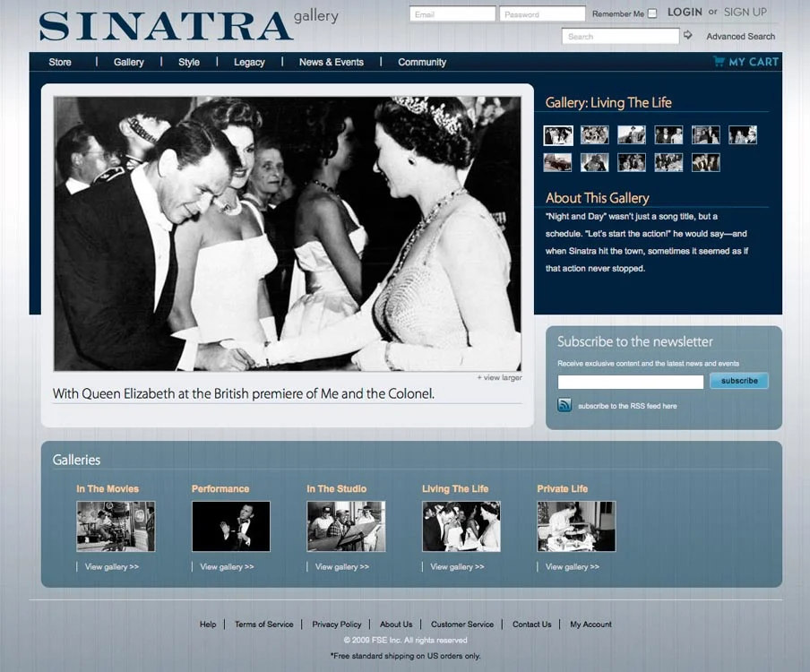The width and height of the screenshot is (810, 672).
Task: Select second thumbnail in bottom gallery row
Action: coord(595,163)
